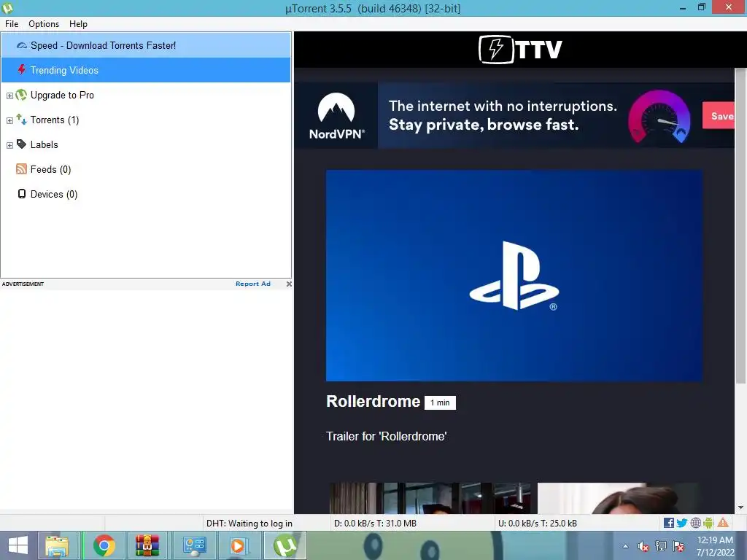
Task: Click the network tray icon
Action: point(661,546)
